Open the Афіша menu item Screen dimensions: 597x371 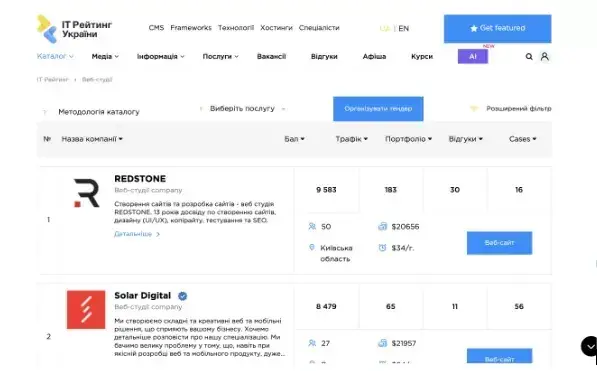pyautogui.click(x=374, y=56)
